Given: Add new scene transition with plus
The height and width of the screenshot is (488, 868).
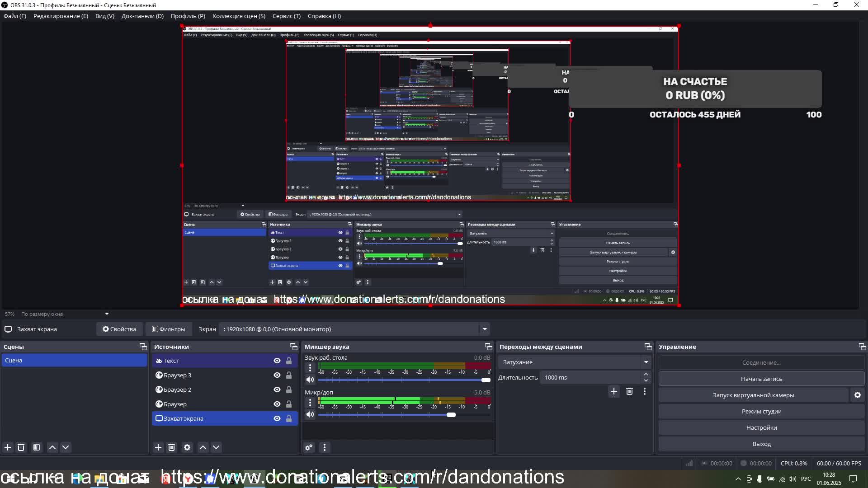Looking at the screenshot, I should [x=613, y=391].
